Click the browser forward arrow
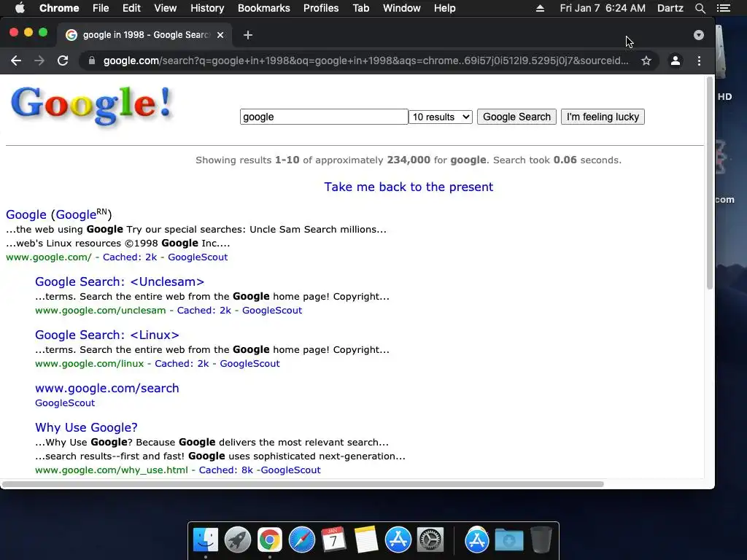Image resolution: width=747 pixels, height=560 pixels. [x=39, y=61]
